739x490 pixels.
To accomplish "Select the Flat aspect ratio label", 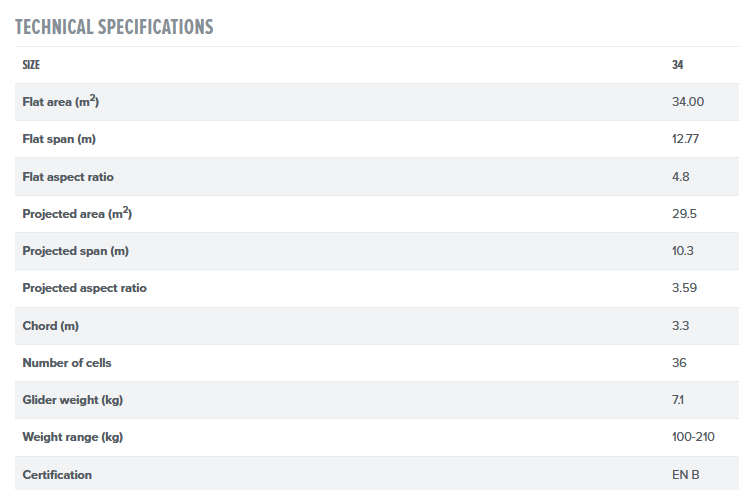I will pyautogui.click(x=68, y=177).
